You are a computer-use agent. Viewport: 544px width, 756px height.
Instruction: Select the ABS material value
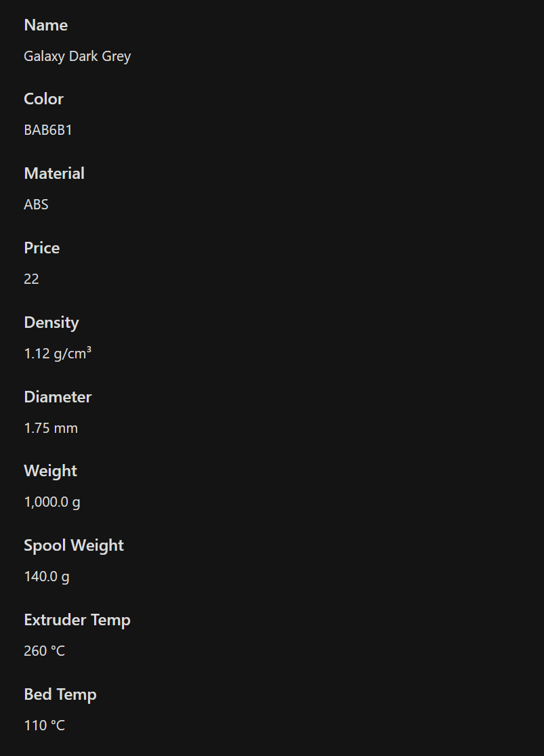[36, 205]
